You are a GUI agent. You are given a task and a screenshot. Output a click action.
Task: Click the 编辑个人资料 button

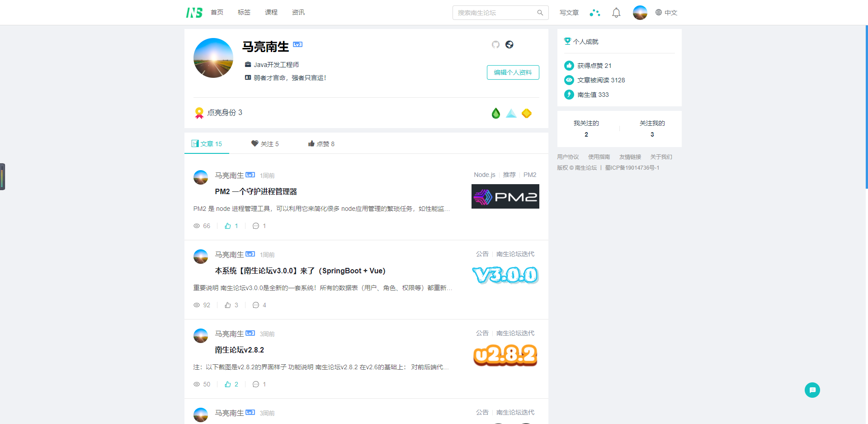(513, 72)
